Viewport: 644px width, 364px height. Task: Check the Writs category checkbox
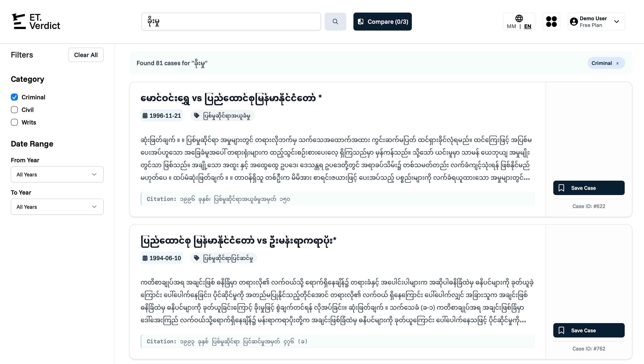[x=14, y=122]
